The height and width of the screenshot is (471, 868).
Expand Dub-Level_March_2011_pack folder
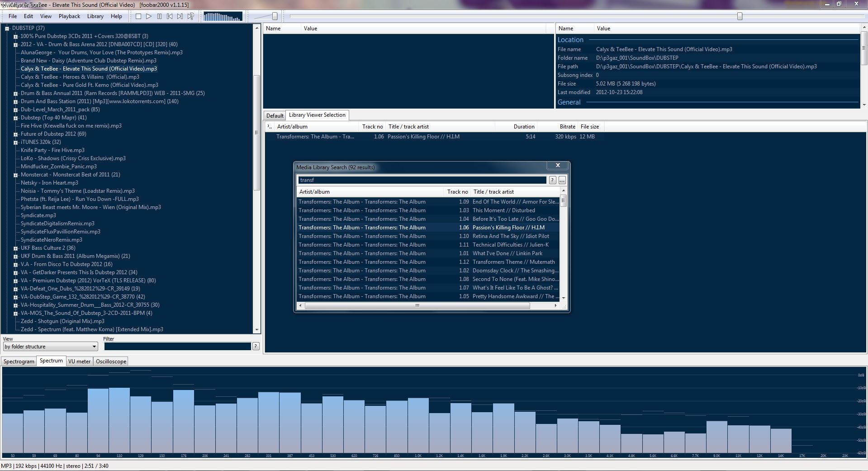[15, 109]
